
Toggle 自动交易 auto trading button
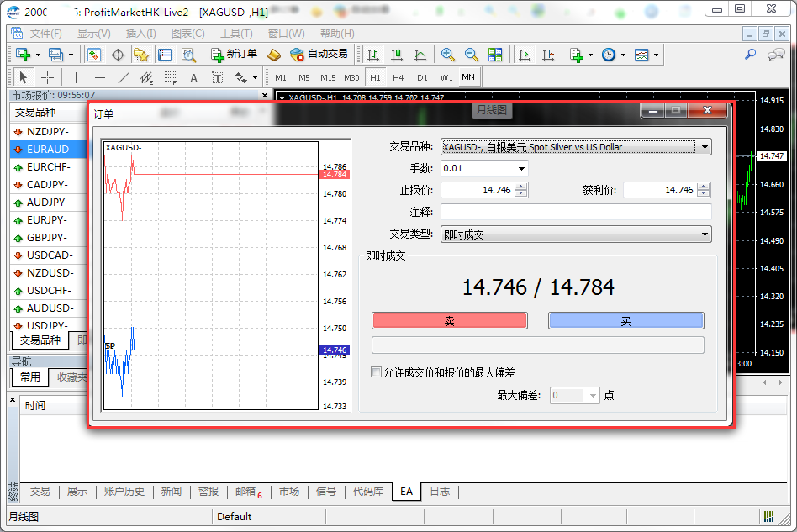tap(319, 55)
